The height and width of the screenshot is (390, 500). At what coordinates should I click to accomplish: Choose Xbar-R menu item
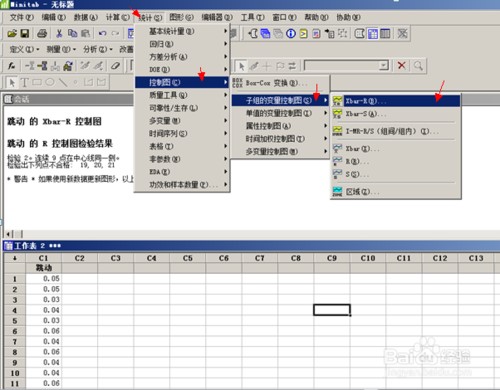396,101
